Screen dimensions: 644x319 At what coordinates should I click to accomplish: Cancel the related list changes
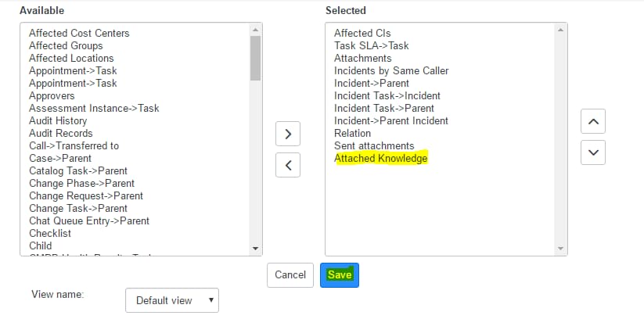[290, 274]
